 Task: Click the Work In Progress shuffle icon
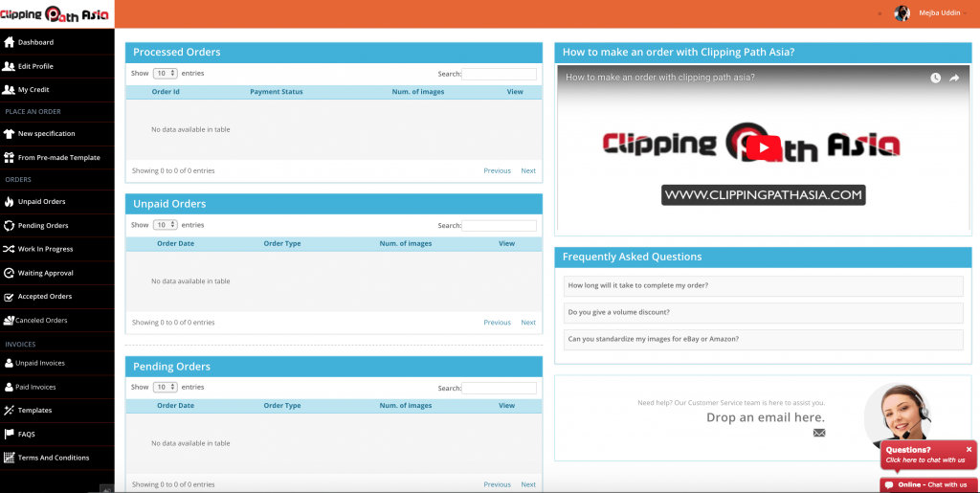9,249
